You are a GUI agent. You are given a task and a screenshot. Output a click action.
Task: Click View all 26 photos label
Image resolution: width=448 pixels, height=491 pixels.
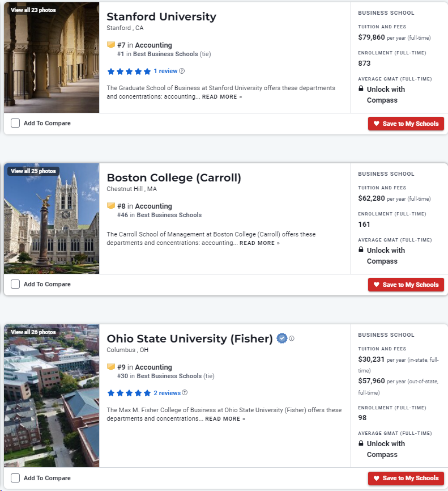click(x=33, y=332)
